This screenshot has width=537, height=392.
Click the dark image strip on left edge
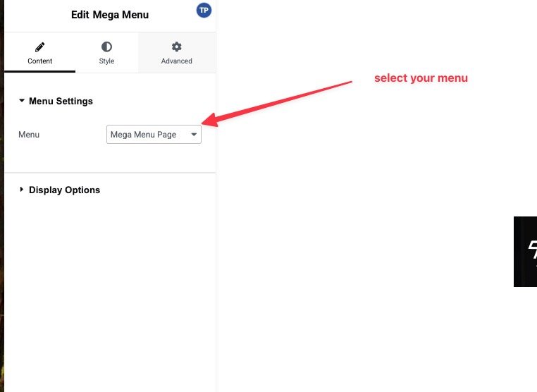point(1,212)
